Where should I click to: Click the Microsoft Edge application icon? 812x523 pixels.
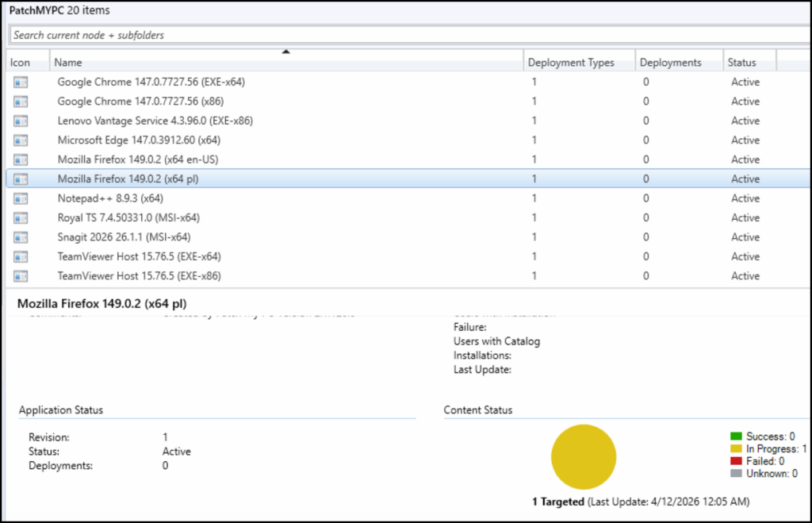pyautogui.click(x=21, y=140)
